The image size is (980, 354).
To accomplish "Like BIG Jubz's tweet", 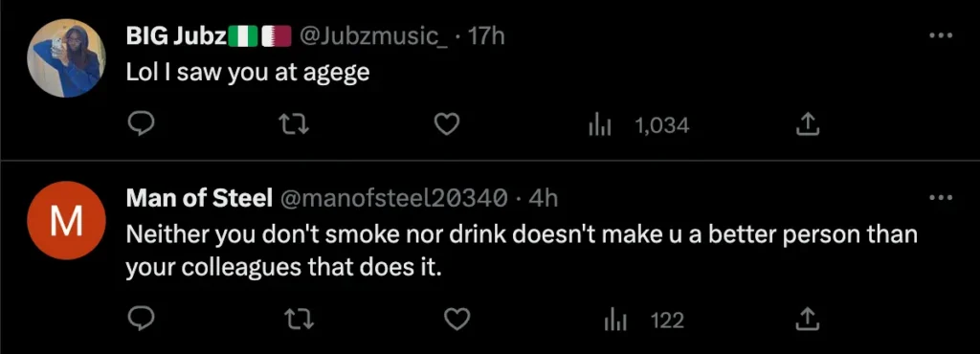I will point(447,125).
